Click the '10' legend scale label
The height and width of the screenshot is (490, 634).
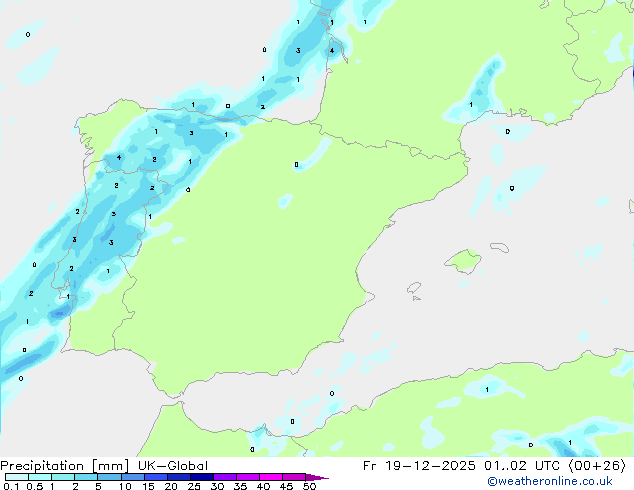[125, 486]
